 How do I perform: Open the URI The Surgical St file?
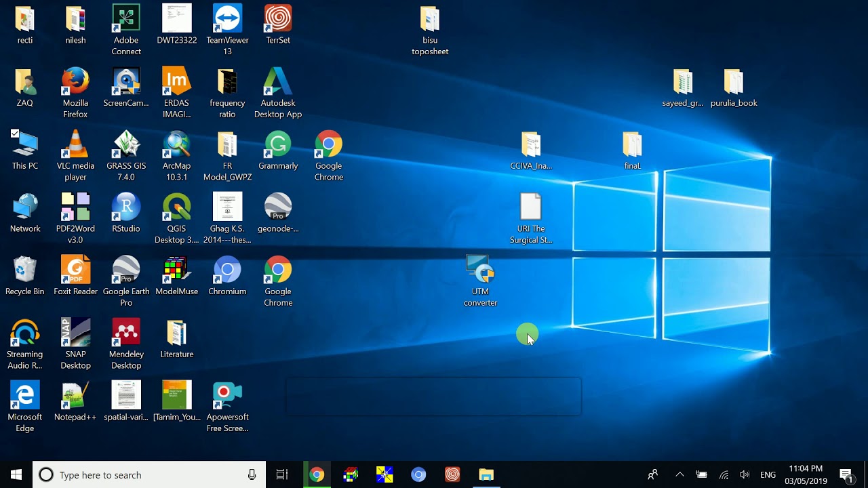pos(531,219)
